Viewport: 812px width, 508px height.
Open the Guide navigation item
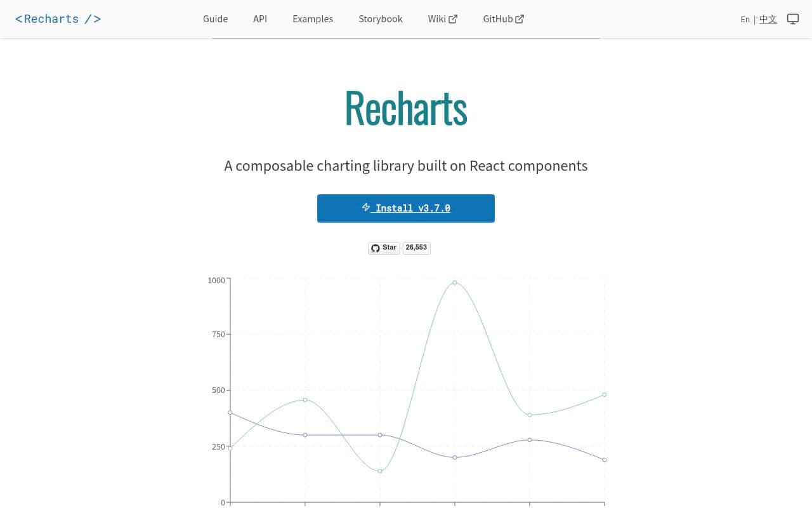pos(215,18)
